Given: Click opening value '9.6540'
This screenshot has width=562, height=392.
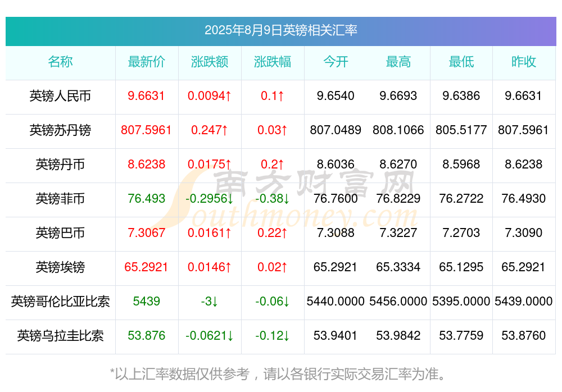Looking at the screenshot, I should coord(336,96).
